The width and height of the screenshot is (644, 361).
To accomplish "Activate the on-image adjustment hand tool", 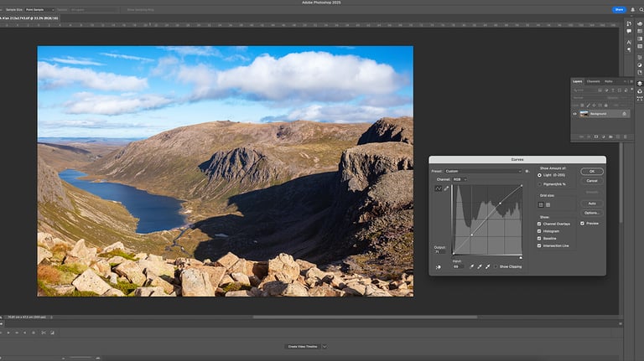I will [438, 267].
